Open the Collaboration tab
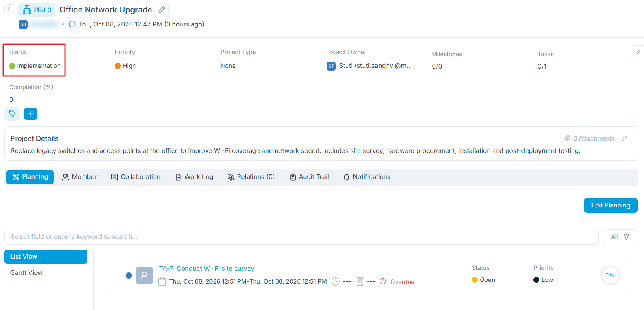This screenshot has width=644, height=310. (136, 177)
